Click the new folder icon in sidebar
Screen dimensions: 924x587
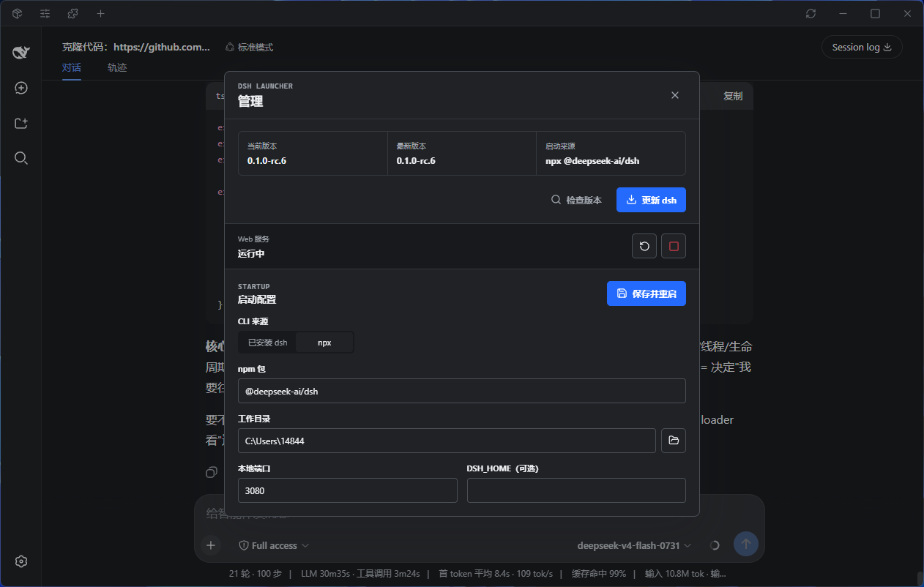tap(21, 123)
